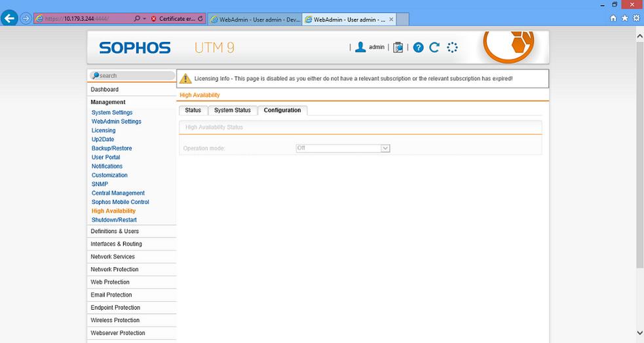This screenshot has width=644, height=343.
Task: Expand Wireless Protection menu
Action: click(132, 321)
